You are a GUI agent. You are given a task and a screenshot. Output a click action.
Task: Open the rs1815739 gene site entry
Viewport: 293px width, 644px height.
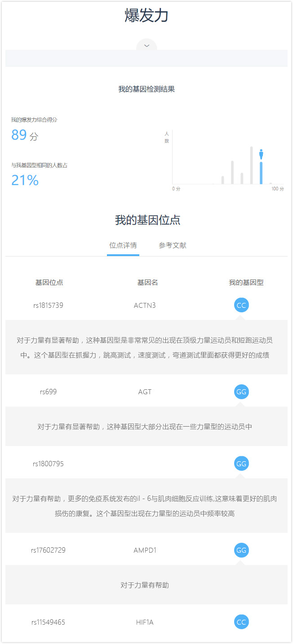point(48,306)
